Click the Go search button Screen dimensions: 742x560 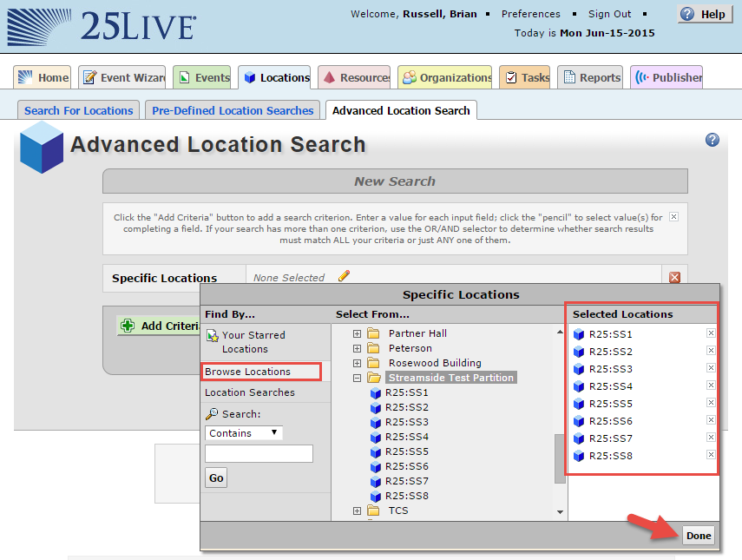216,478
